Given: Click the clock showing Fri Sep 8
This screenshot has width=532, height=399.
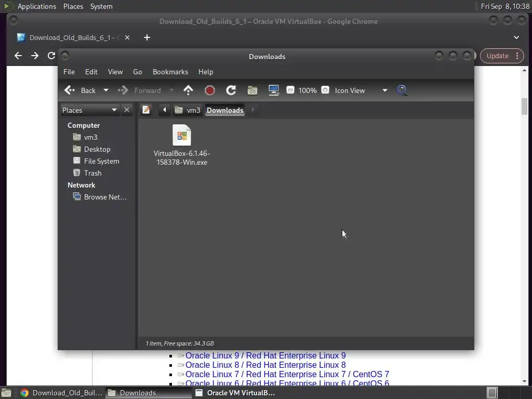Looking at the screenshot, I should 505,6.
